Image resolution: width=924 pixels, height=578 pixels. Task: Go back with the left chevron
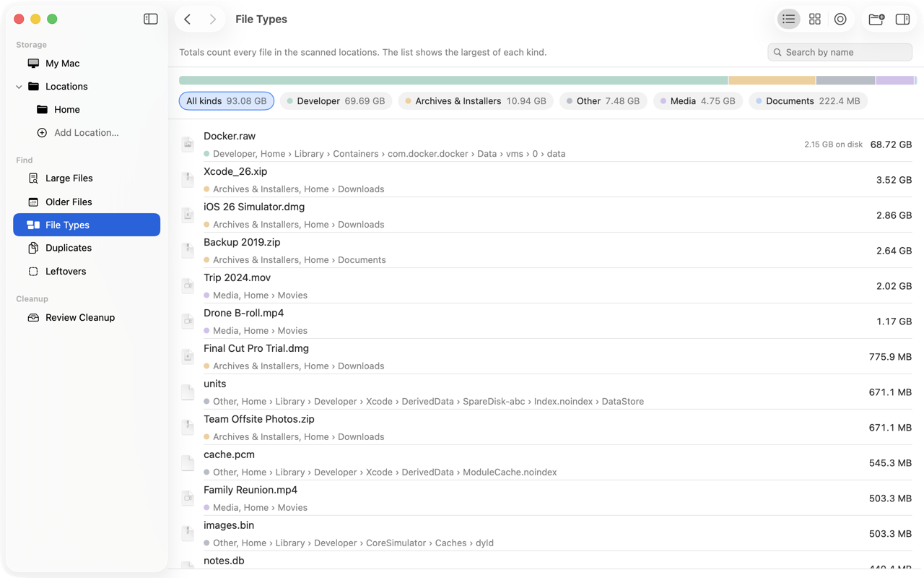pyautogui.click(x=188, y=20)
